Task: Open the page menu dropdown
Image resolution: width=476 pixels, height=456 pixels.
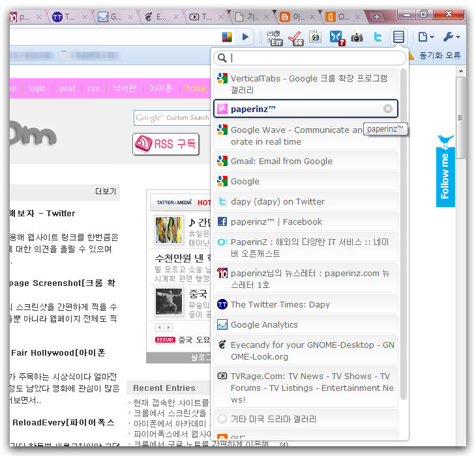Action: click(x=426, y=37)
